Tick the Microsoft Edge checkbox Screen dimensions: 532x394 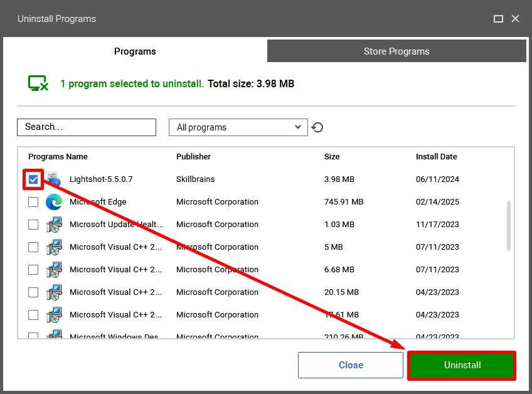(x=33, y=202)
